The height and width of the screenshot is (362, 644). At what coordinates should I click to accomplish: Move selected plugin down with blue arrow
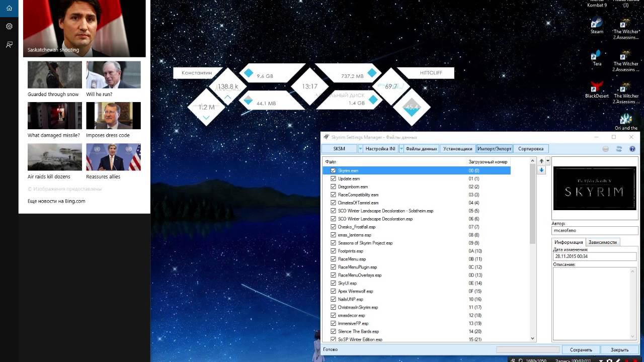[x=541, y=170]
